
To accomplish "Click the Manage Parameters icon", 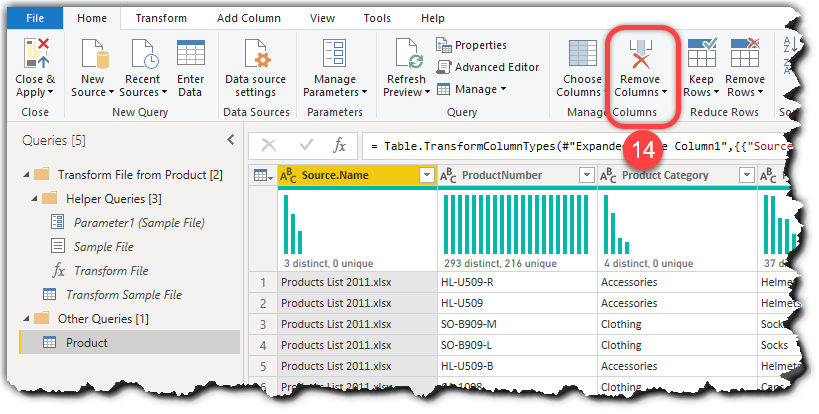I will pos(334,53).
